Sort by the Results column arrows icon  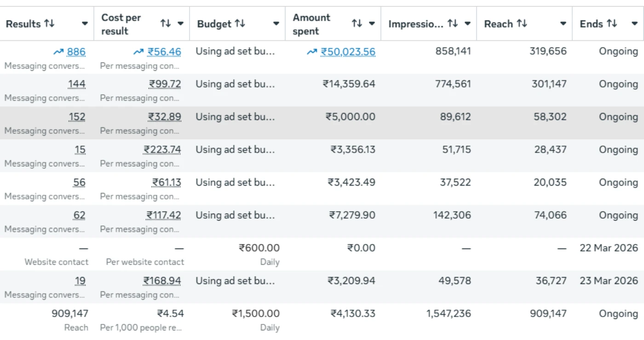pyautogui.click(x=49, y=23)
